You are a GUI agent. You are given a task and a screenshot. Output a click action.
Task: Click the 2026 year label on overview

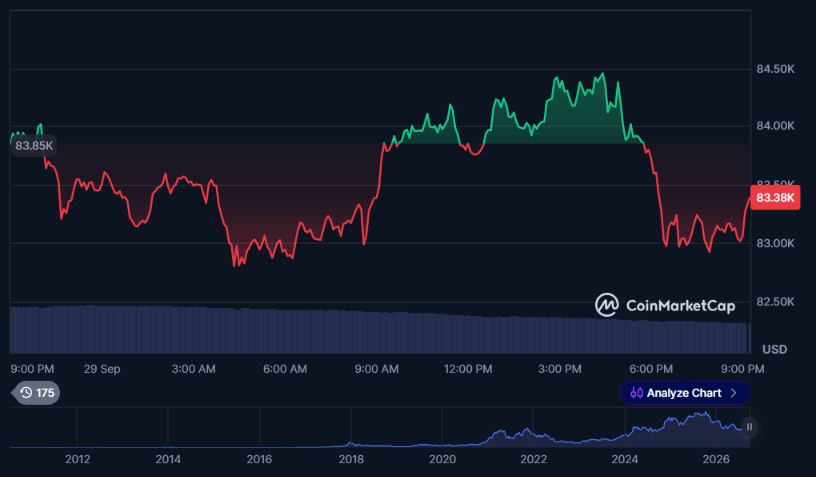716,459
